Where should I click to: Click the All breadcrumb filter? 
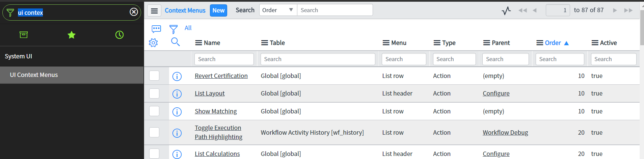tap(188, 28)
